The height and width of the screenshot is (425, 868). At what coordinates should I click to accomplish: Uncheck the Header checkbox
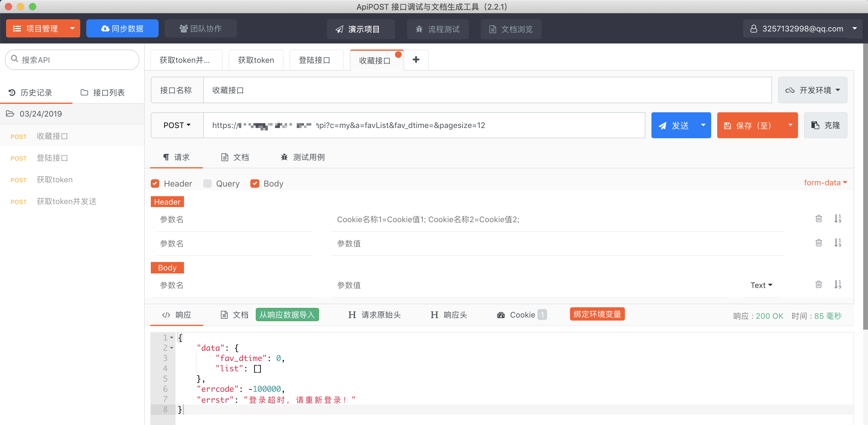(x=155, y=184)
